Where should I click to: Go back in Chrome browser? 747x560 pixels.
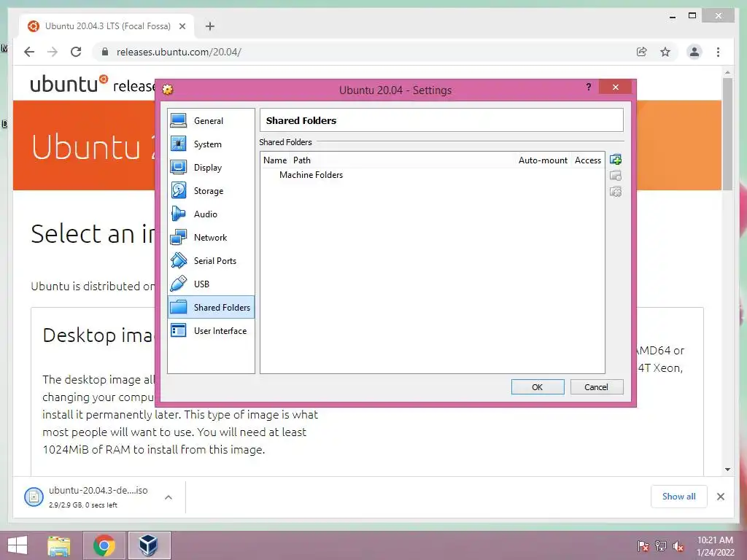29,52
